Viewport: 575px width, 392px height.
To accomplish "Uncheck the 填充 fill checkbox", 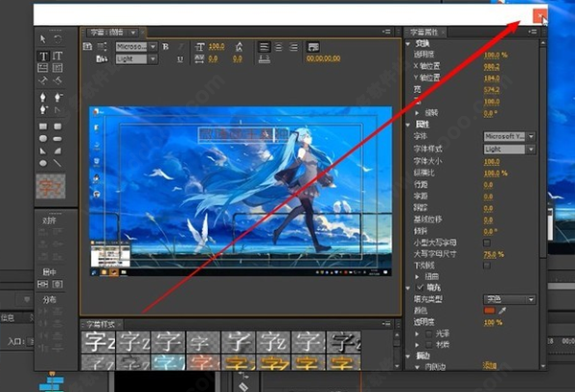I will 421,288.
